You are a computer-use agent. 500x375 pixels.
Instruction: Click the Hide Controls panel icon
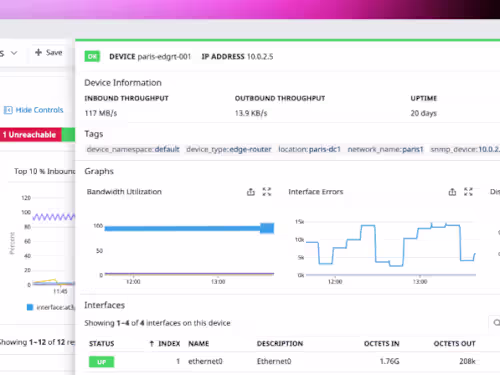[8, 110]
